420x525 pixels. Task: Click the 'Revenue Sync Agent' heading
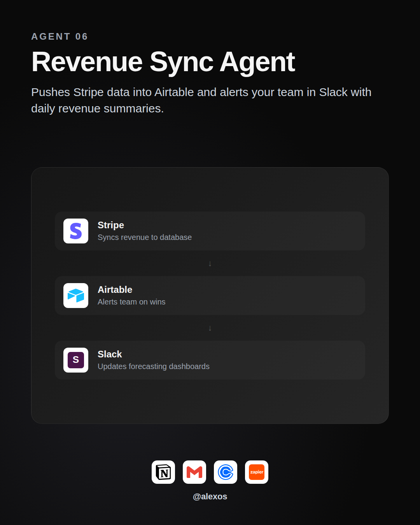tap(163, 62)
